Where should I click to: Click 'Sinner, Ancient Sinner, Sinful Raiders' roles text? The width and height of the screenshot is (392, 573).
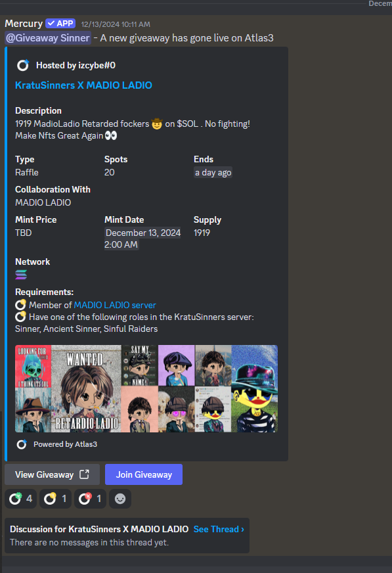point(87,329)
